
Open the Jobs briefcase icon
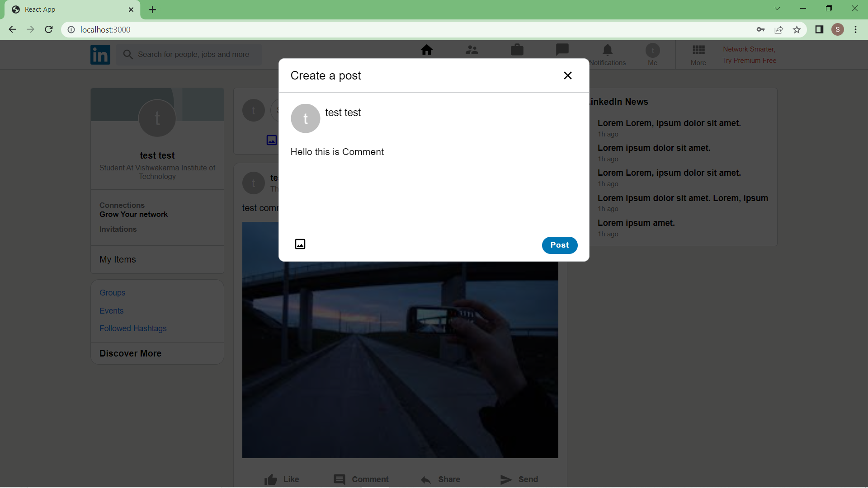(x=517, y=50)
